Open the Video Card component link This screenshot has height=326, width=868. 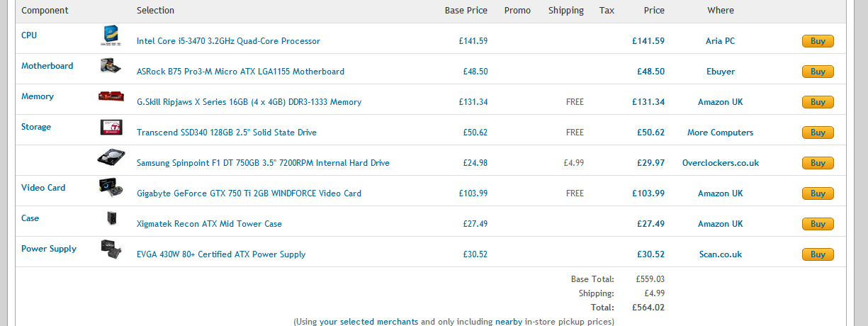click(x=43, y=188)
